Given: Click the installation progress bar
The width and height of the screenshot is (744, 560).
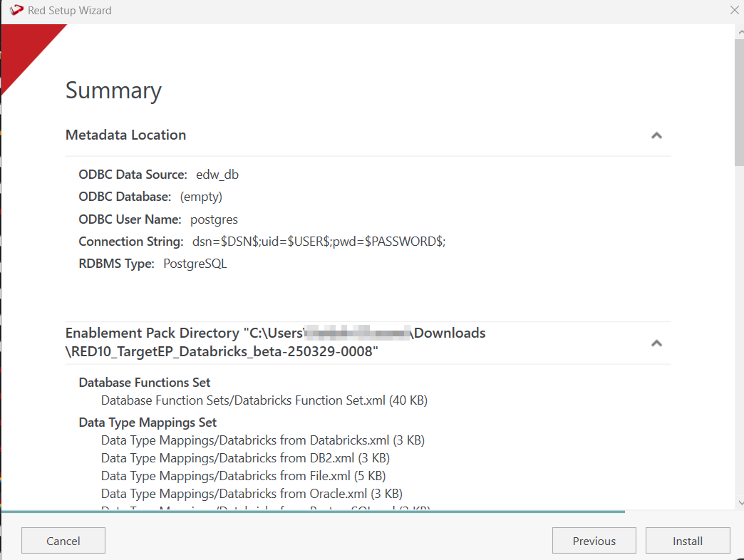Looking at the screenshot, I should pos(314,511).
